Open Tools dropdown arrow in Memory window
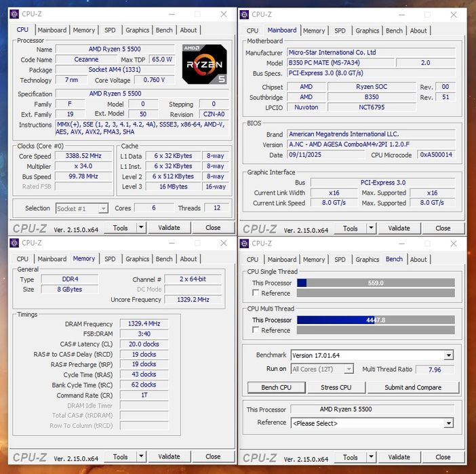The width and height of the screenshot is (476, 474). pyautogui.click(x=142, y=456)
